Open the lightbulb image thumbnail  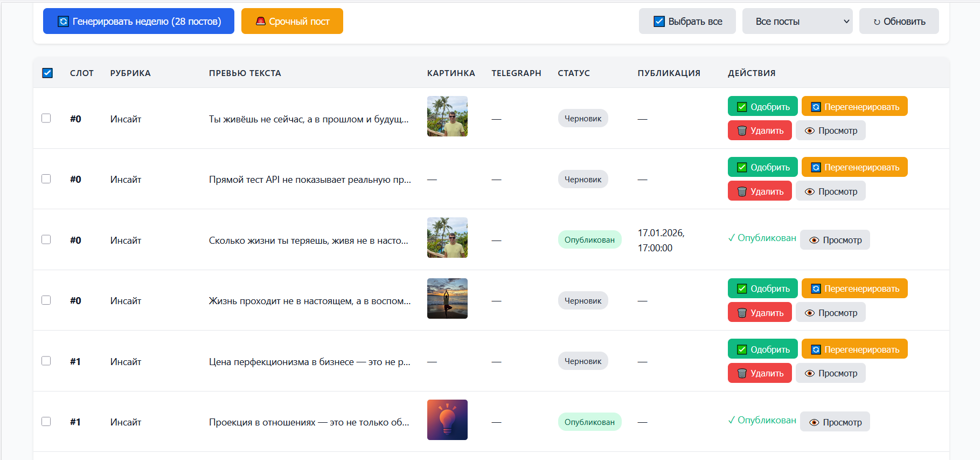[447, 420]
